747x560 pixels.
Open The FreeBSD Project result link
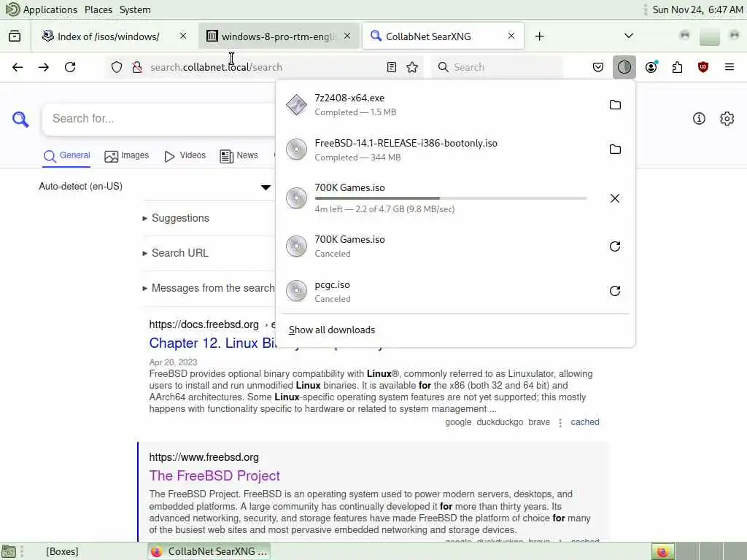click(214, 475)
